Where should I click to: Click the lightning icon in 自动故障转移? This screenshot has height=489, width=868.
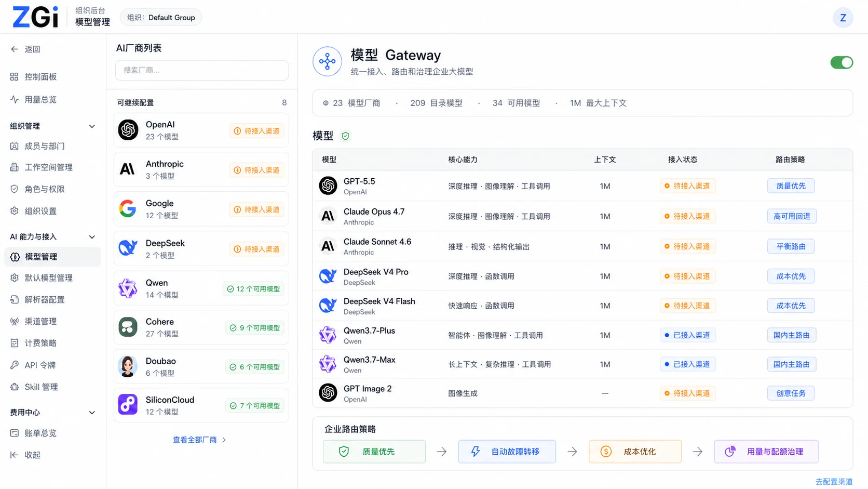[476, 452]
